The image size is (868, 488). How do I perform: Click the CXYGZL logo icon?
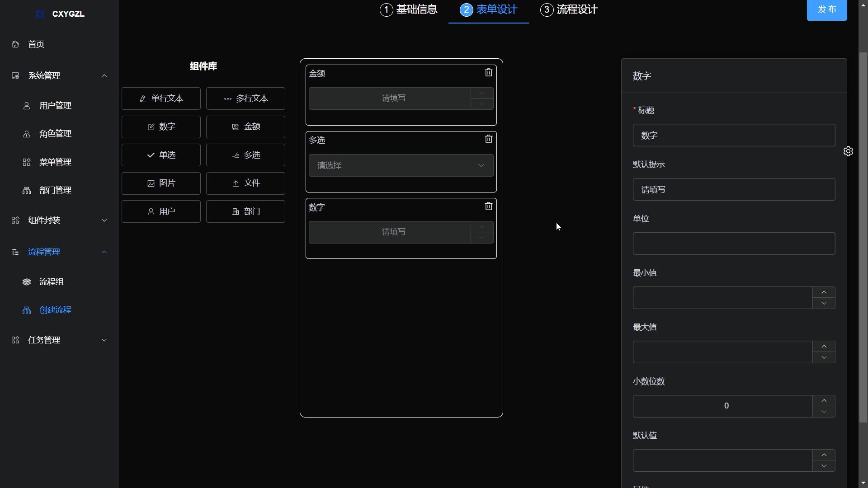click(40, 14)
